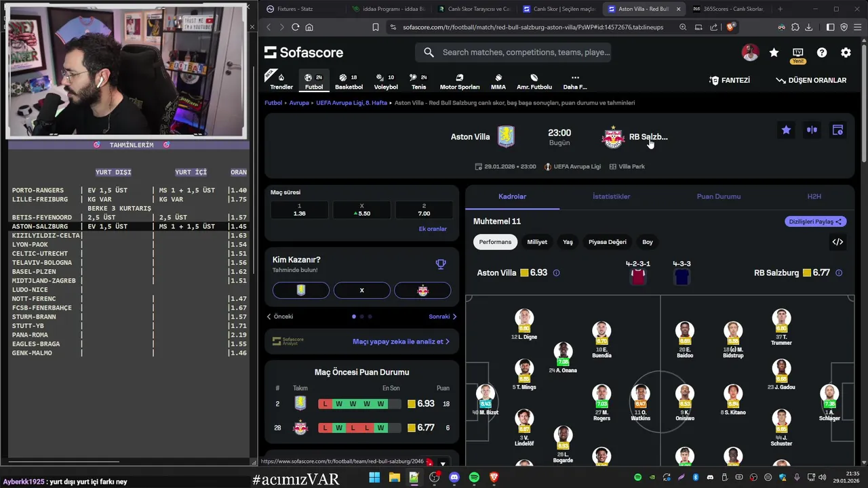Image resolution: width=868 pixels, height=488 pixels.
Task: Open L. Digne player avatar
Action: click(x=524, y=319)
